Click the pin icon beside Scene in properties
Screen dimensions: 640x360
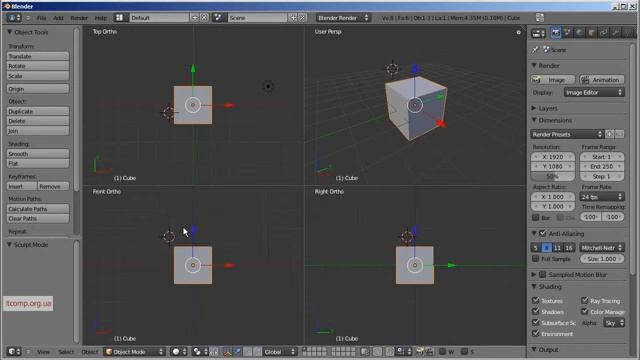click(536, 50)
